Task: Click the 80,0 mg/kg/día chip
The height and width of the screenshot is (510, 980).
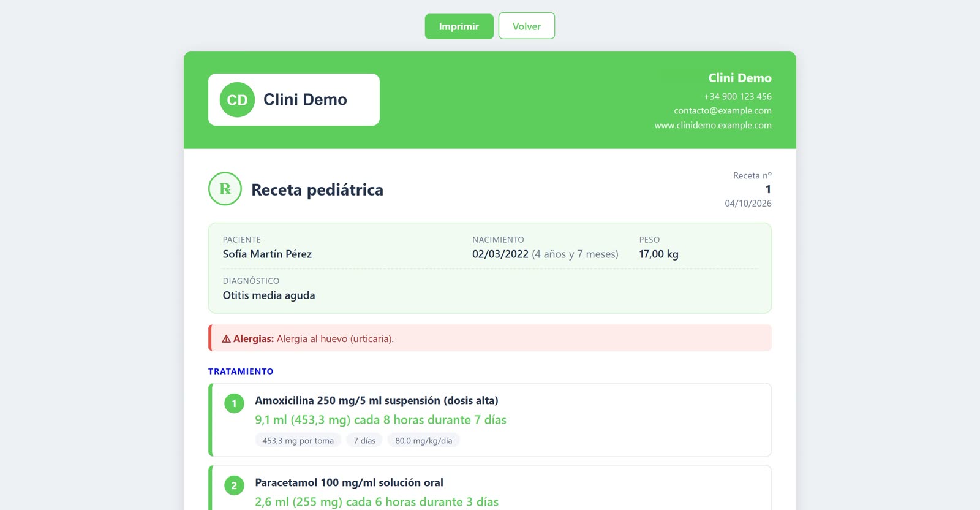Action: tap(424, 440)
